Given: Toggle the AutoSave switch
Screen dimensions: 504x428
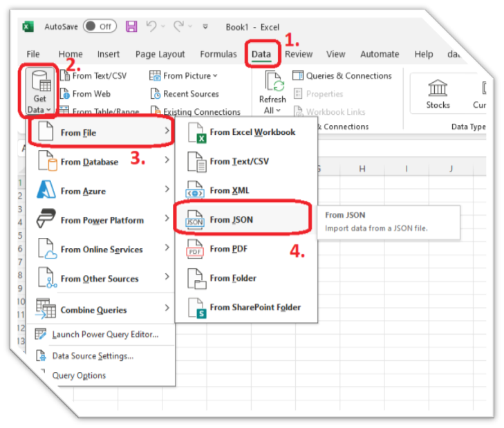Looking at the screenshot, I should click(x=100, y=27).
